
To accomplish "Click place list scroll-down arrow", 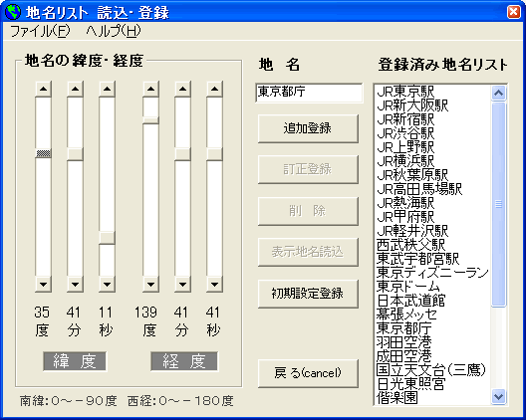I will (x=498, y=396).
